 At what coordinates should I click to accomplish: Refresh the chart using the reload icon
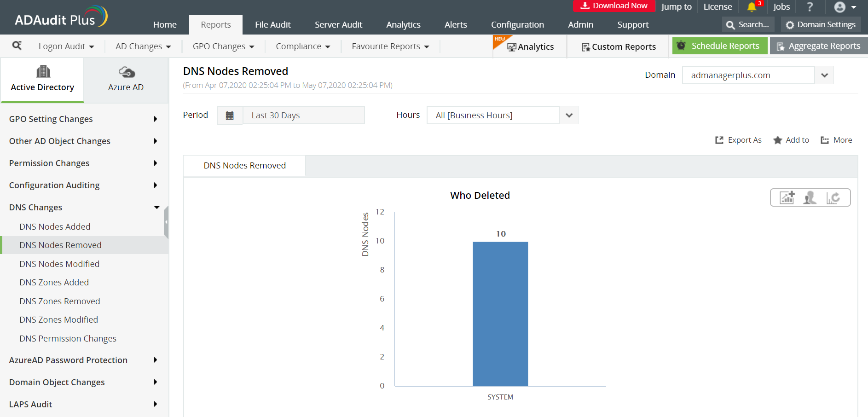coord(834,197)
